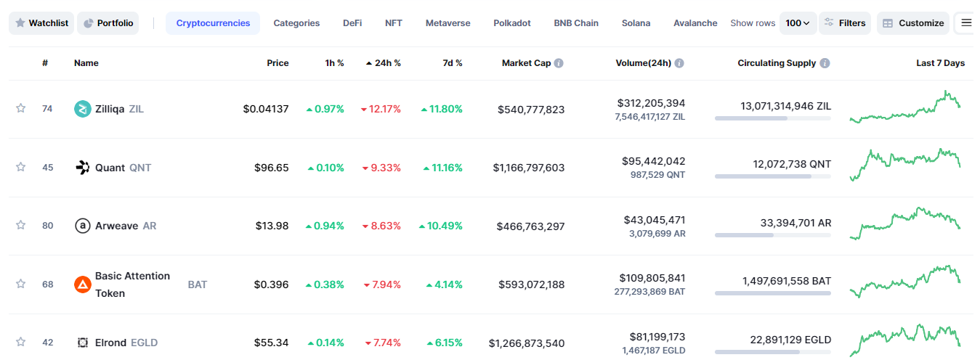Star Elrond to add to watchlist
The width and height of the screenshot is (980, 360).
[x=21, y=342]
